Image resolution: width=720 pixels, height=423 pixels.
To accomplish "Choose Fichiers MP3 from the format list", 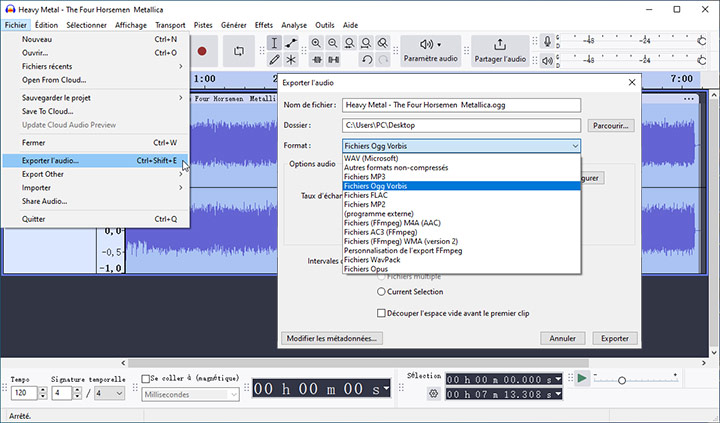I will [x=366, y=177].
